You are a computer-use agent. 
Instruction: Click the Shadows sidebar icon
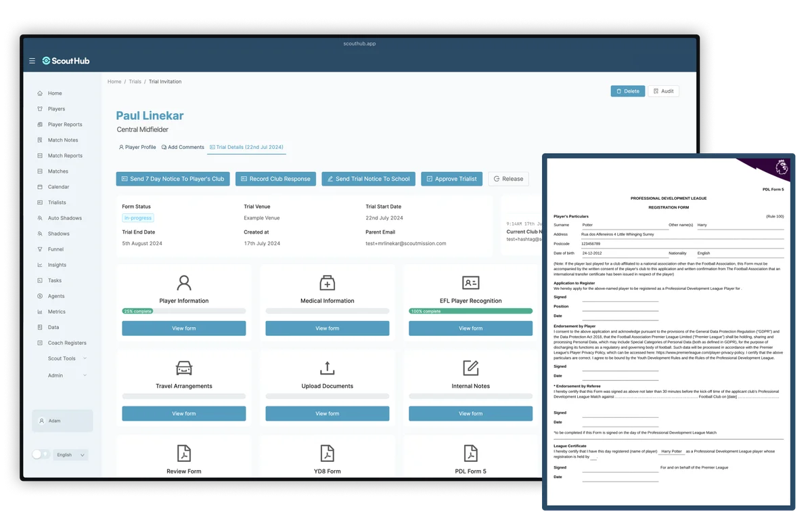[x=40, y=234]
